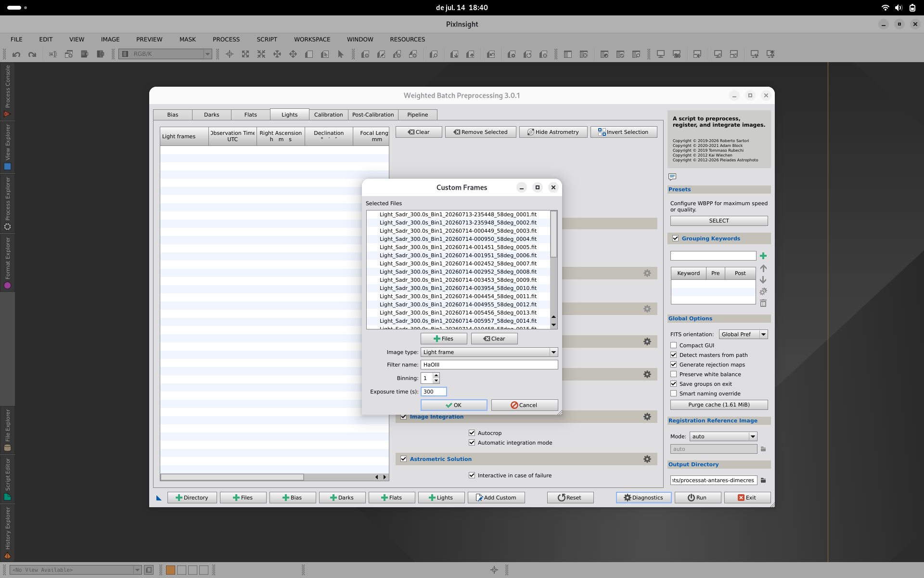Click the blue New Instance triangle icon
The width and height of the screenshot is (924, 578).
(x=159, y=498)
